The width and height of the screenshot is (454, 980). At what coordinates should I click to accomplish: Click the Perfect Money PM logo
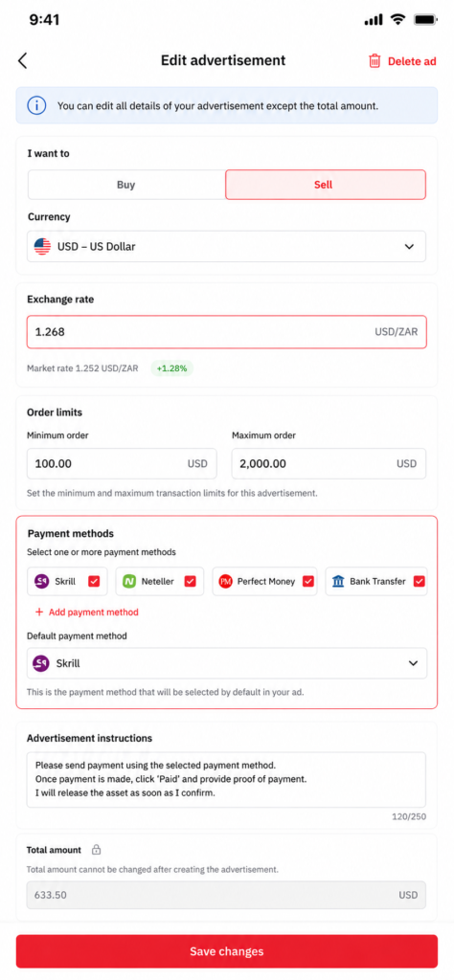[225, 581]
